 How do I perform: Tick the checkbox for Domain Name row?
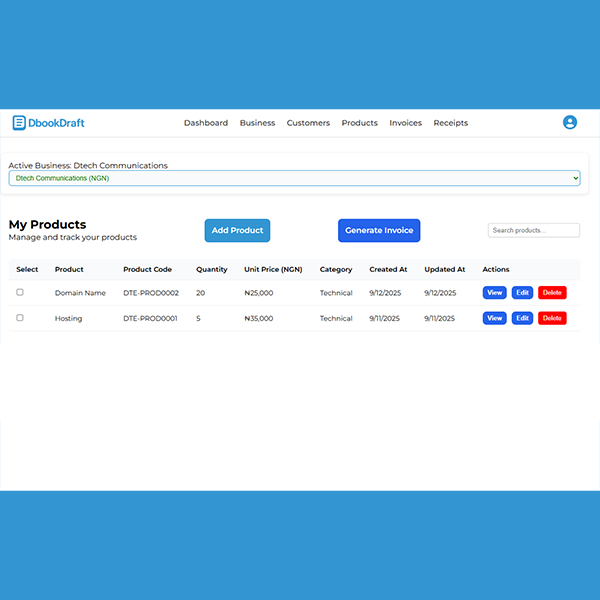[20, 292]
